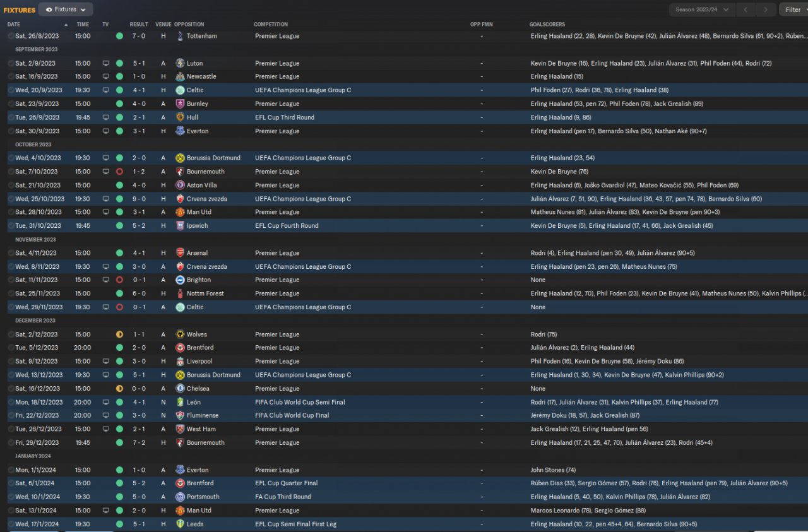Open FA Cup Third Round competition link
The width and height of the screenshot is (808, 532).
[x=283, y=497]
